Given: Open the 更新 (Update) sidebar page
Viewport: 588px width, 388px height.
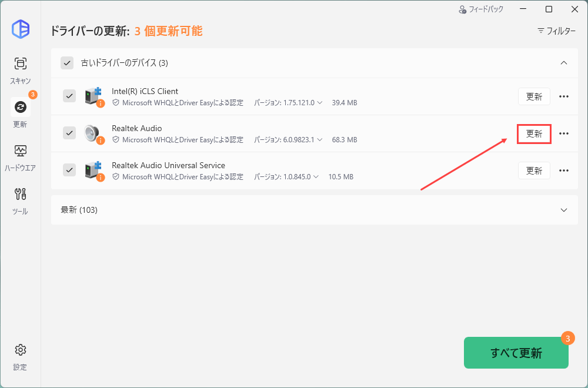Looking at the screenshot, I should pos(20,113).
